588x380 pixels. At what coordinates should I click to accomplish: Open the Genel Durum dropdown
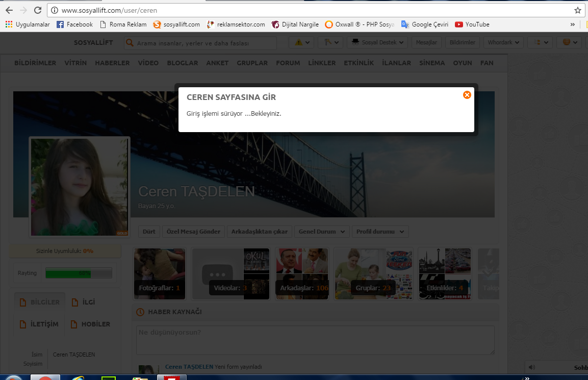pos(322,232)
